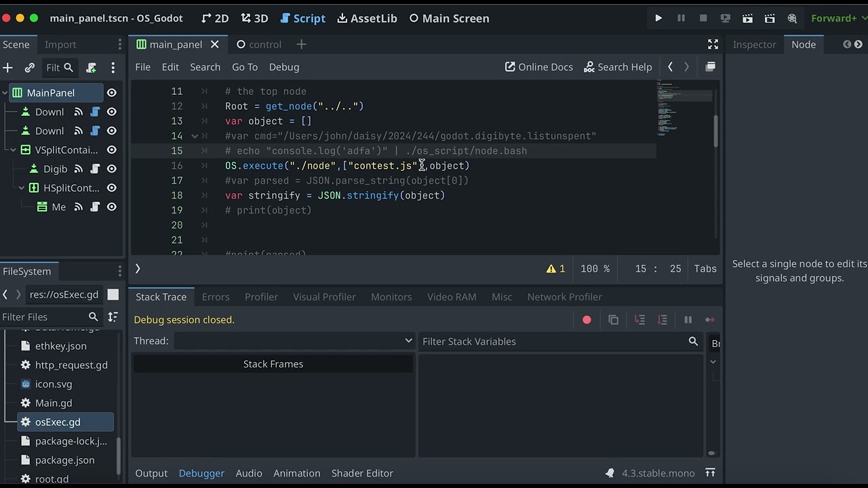This screenshot has height=488, width=868.
Task: Fold code at line 14
Action: [x=195, y=136]
